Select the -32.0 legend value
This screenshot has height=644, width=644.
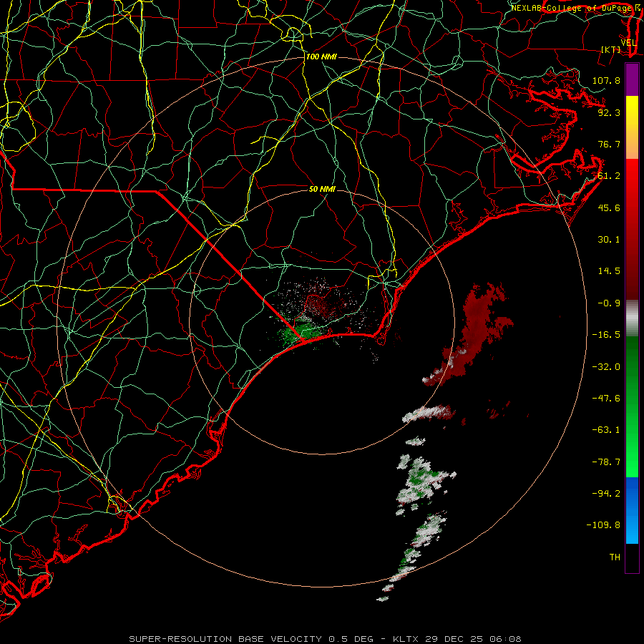point(606,367)
